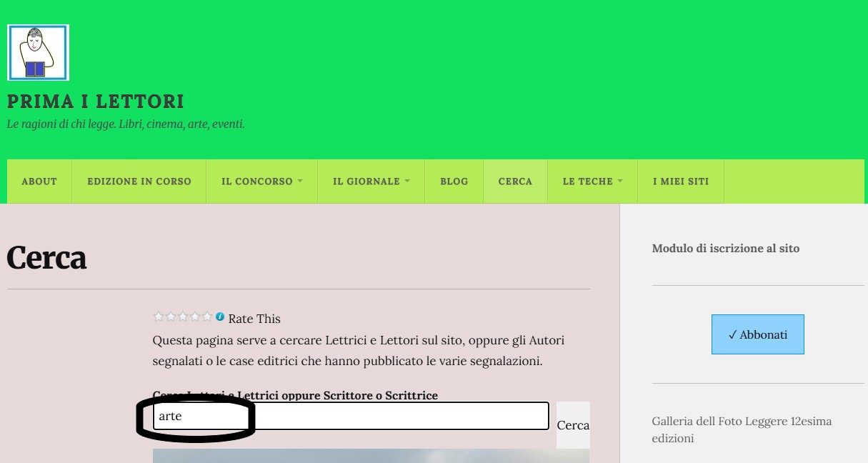The image size is (868, 463).
Task: Rate the page two stars
Action: [x=171, y=317]
